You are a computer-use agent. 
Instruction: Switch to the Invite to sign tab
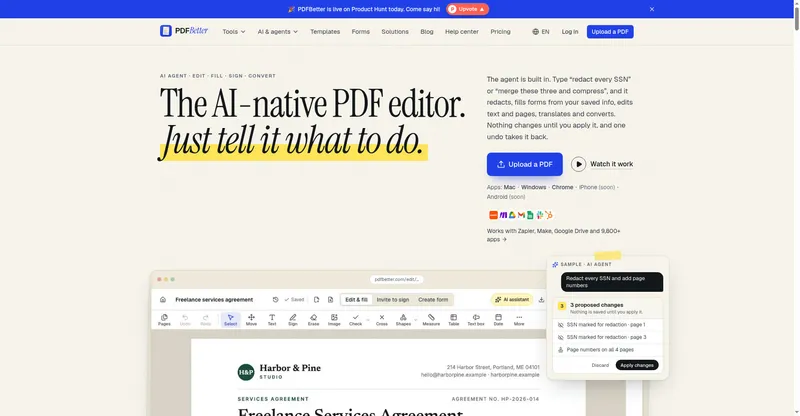[393, 300]
